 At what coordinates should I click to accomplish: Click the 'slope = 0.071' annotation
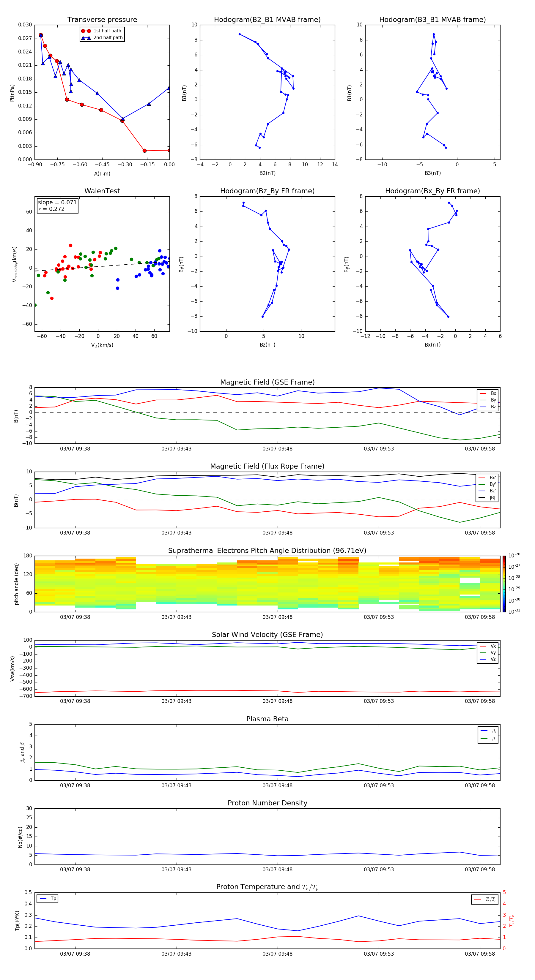click(57, 203)
